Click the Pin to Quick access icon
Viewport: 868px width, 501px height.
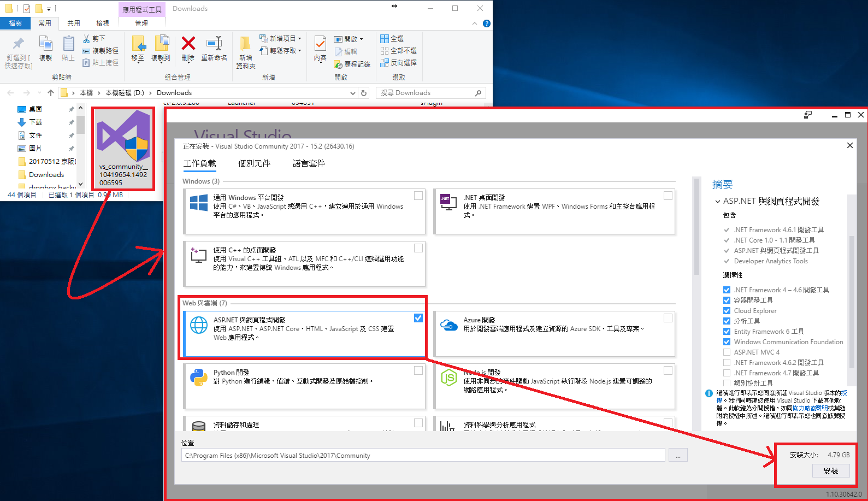(19, 44)
